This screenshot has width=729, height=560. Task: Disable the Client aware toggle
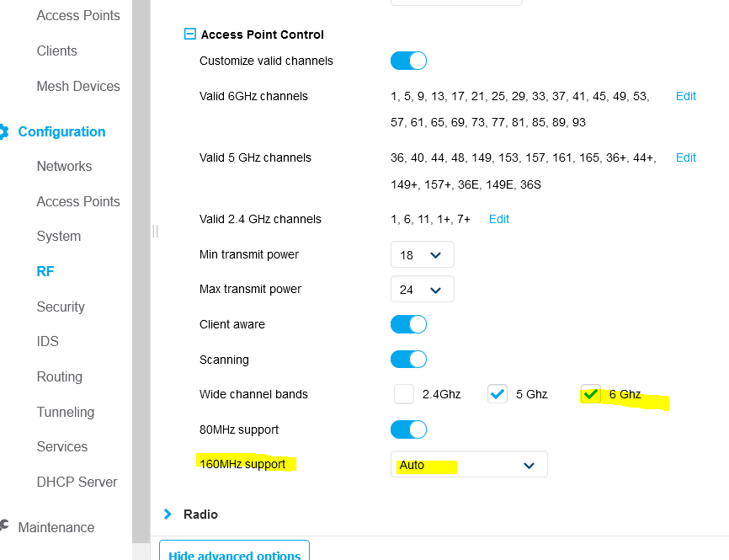click(408, 324)
